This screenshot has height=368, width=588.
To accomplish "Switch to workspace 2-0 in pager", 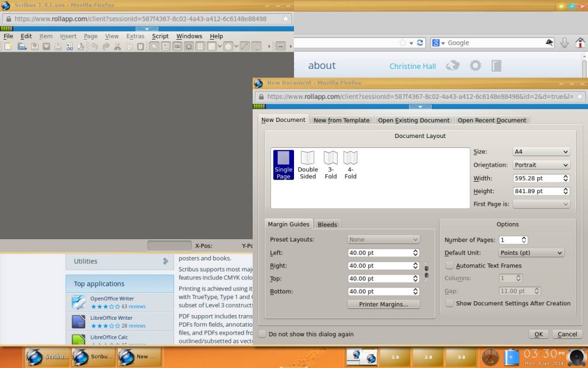I will 428,357.
